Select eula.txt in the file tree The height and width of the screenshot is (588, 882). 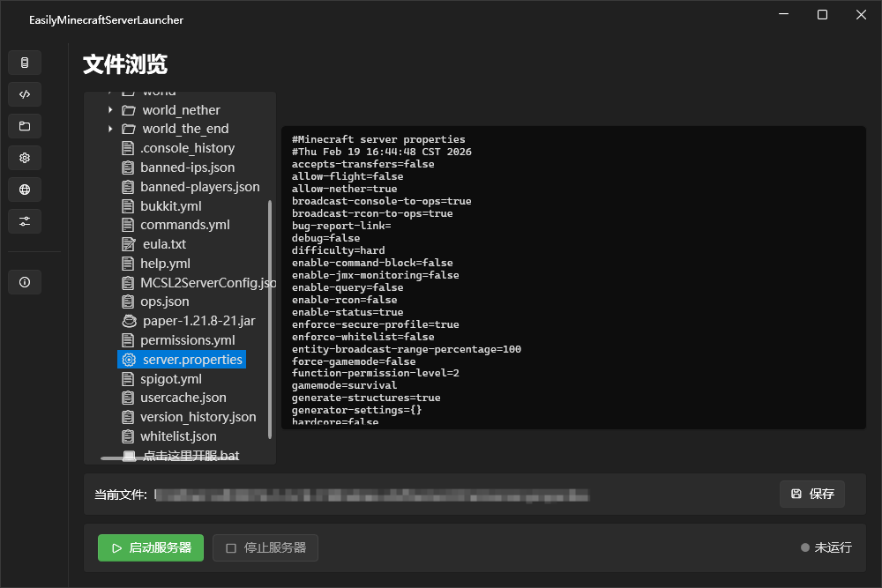click(x=164, y=244)
